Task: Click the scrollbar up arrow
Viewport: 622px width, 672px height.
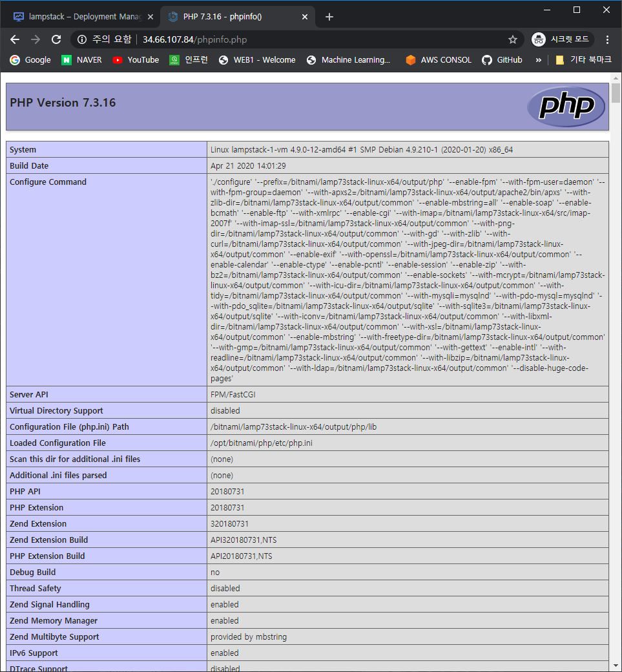Action: point(616,78)
